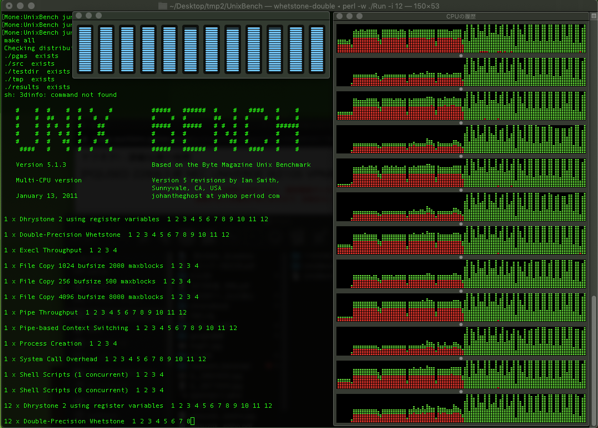Click the 'Sunnyvale, CA, USA' line

(186, 188)
